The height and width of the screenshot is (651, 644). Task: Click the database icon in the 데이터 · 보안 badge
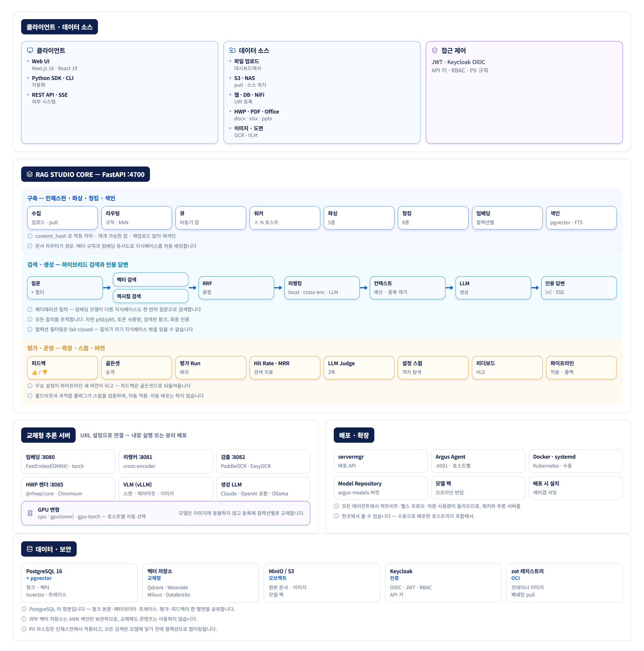pyautogui.click(x=30, y=549)
